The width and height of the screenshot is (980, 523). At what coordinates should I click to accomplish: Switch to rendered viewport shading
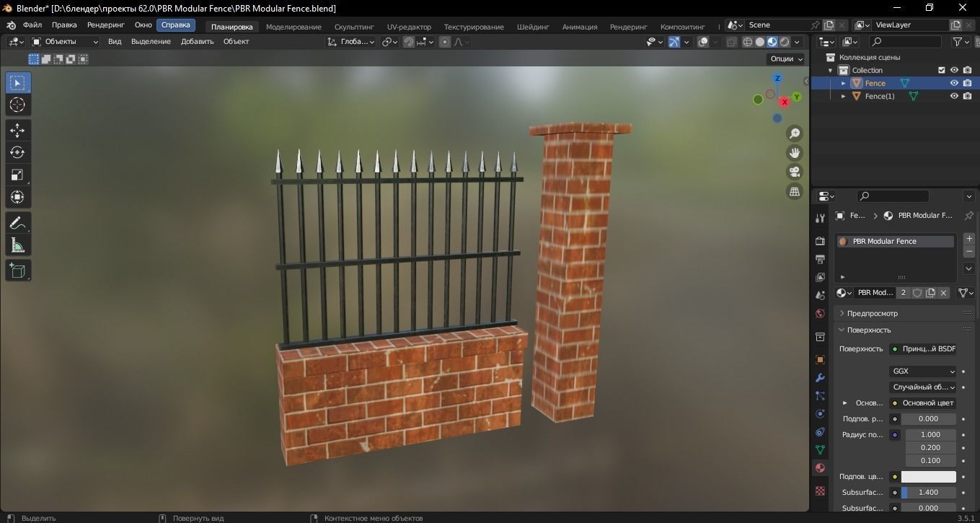[x=785, y=42]
